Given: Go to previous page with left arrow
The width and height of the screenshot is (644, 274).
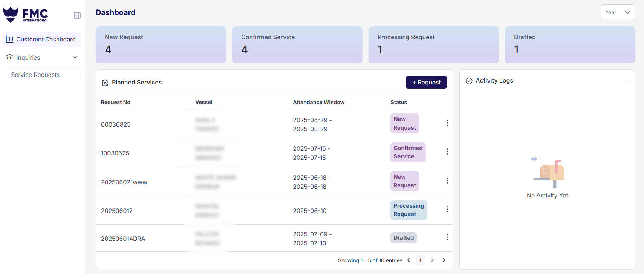Looking at the screenshot, I should tap(408, 260).
